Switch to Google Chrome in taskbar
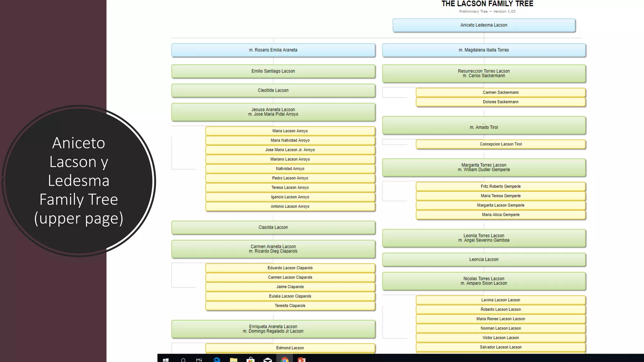The image size is (644, 362). (285, 360)
